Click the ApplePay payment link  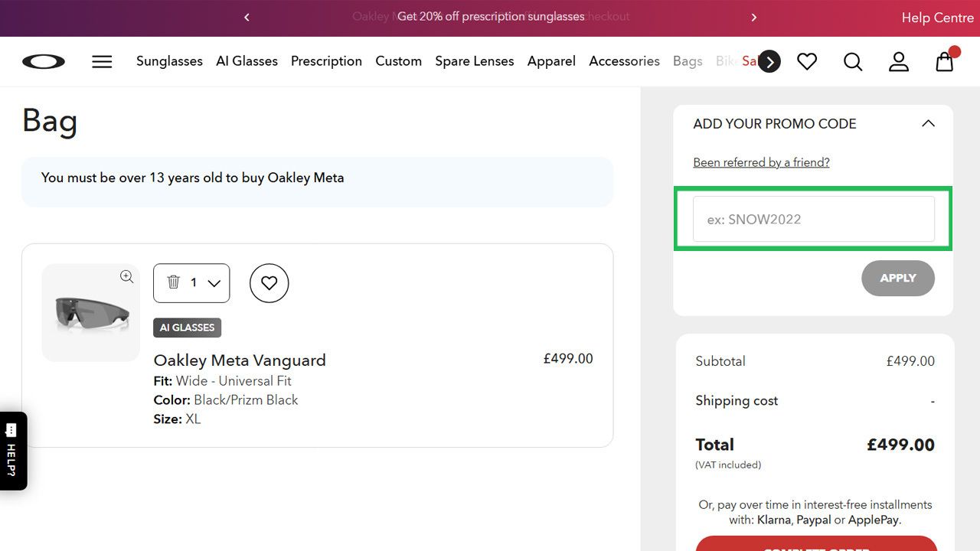click(x=874, y=520)
